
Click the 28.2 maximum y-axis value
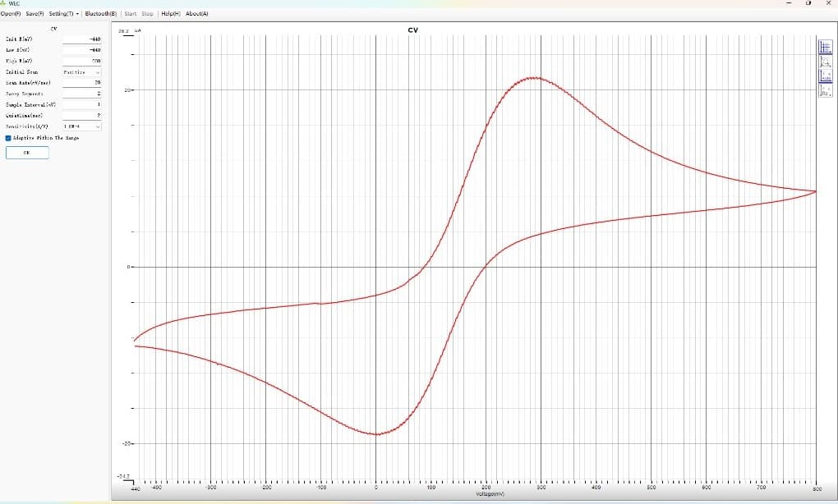[123, 31]
